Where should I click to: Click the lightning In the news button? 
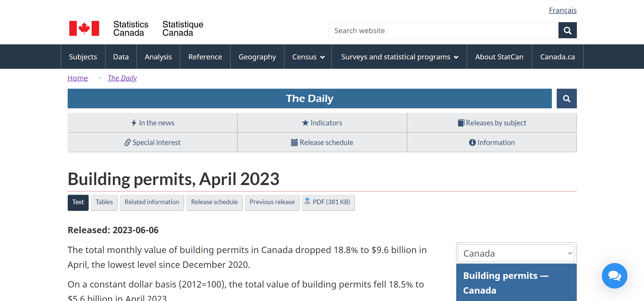[x=153, y=123]
